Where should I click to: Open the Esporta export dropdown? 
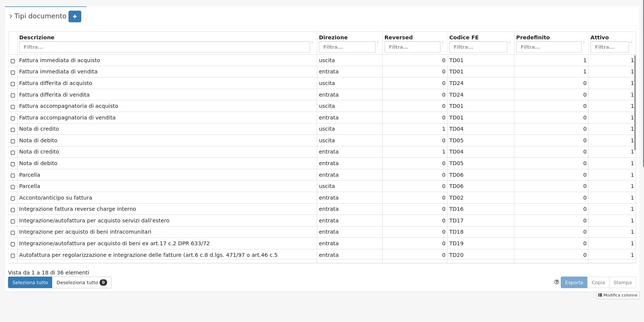[574, 283]
